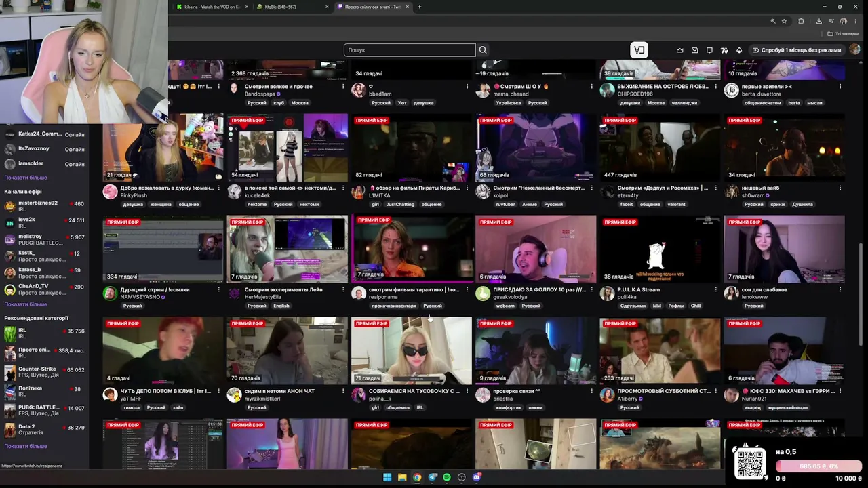Open the realponama channel name link
Screen dimensions: 868x488
pos(383,297)
